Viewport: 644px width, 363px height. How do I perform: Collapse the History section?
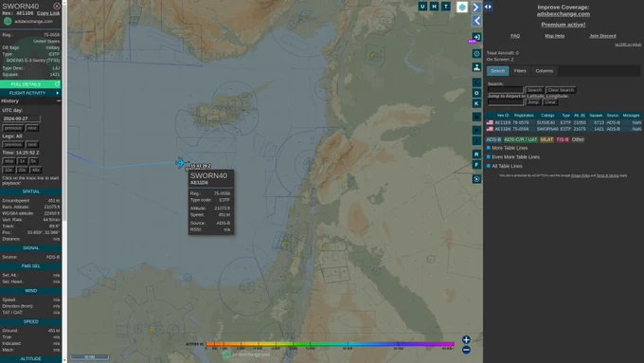pyautogui.click(x=59, y=100)
